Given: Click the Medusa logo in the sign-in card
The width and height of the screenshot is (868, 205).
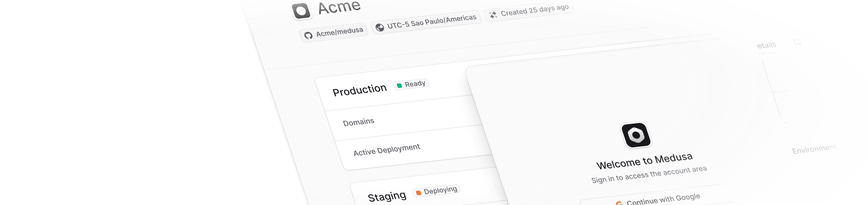Looking at the screenshot, I should [636, 135].
